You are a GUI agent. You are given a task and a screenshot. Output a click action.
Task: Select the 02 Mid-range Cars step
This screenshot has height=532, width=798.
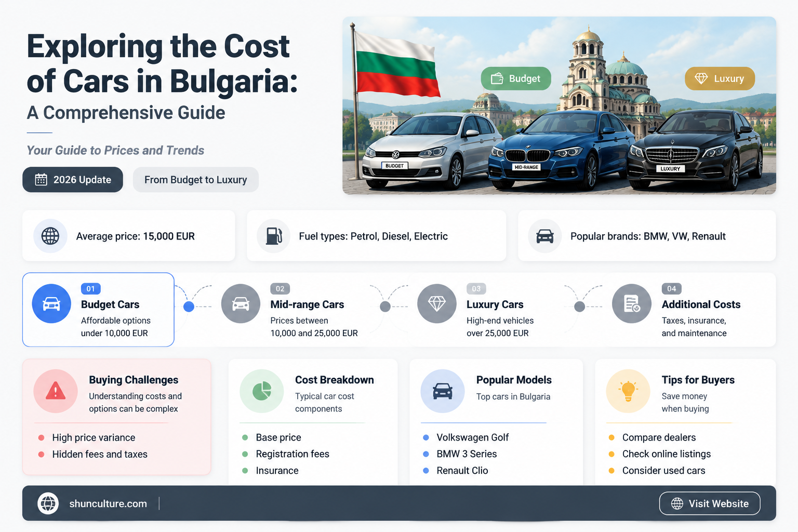pos(290,310)
